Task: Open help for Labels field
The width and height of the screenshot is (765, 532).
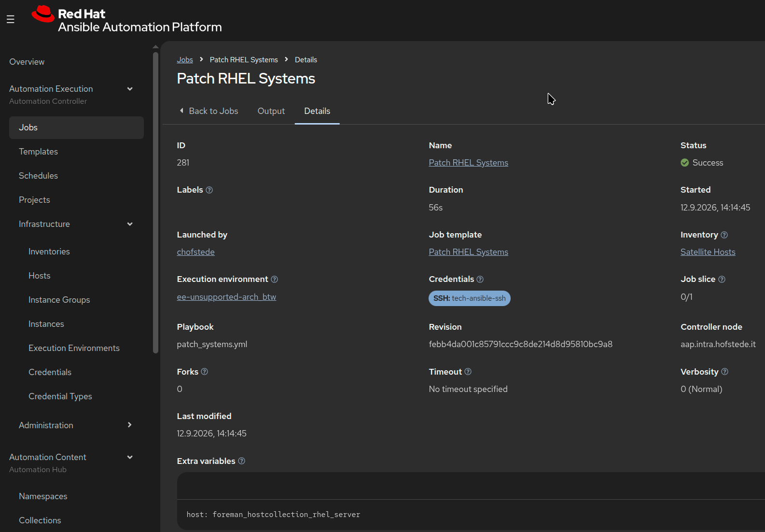Action: (209, 190)
